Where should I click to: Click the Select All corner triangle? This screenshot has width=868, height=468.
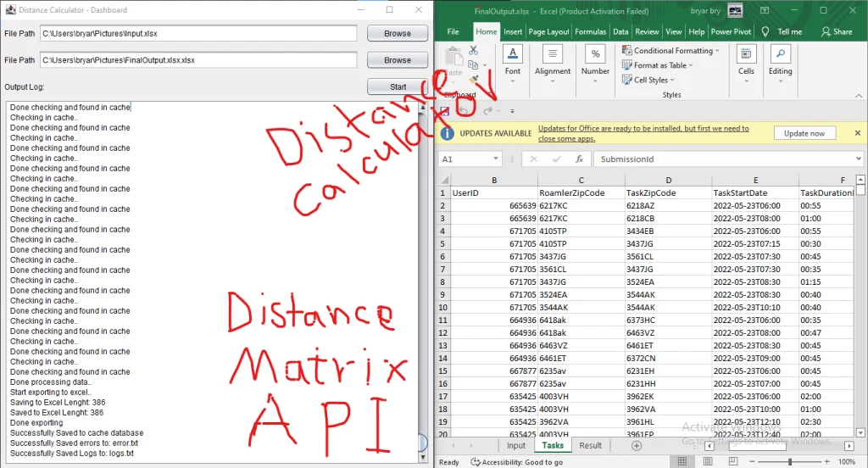click(444, 180)
